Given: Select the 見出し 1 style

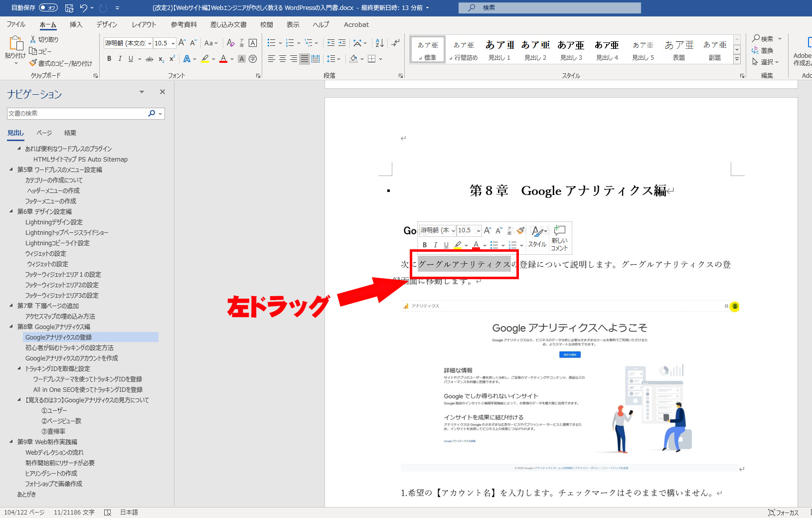Looking at the screenshot, I should click(499, 50).
